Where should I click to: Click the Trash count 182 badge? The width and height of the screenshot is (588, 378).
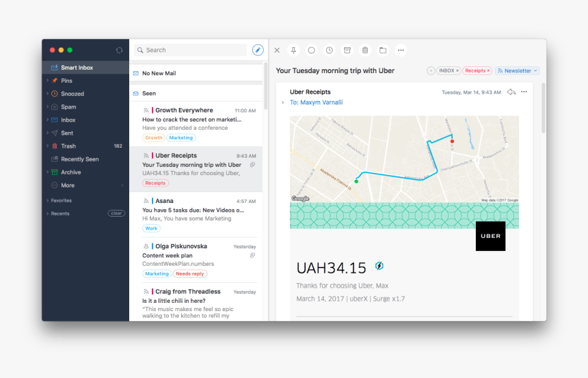point(118,146)
